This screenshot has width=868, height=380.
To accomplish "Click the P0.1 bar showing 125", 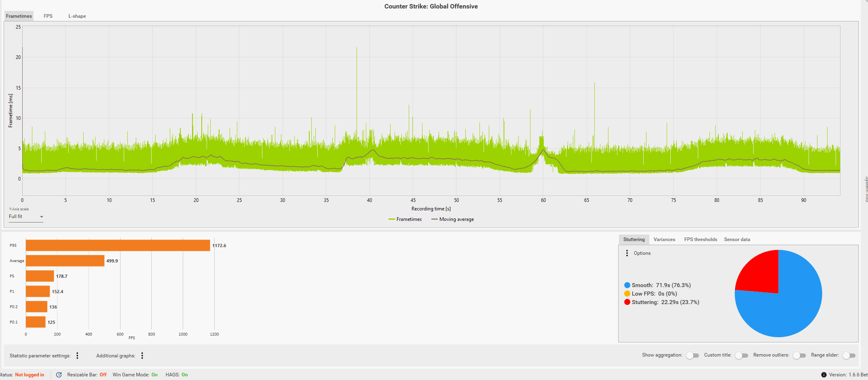I will [x=36, y=322].
